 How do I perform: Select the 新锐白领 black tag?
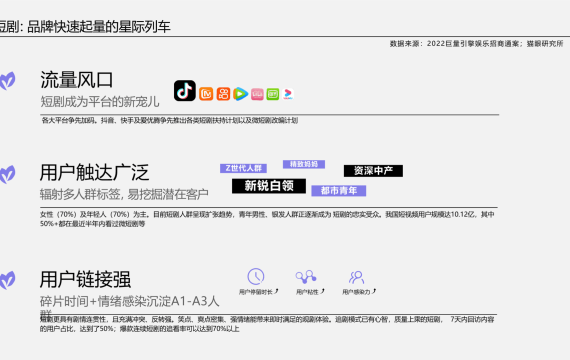coord(269,186)
